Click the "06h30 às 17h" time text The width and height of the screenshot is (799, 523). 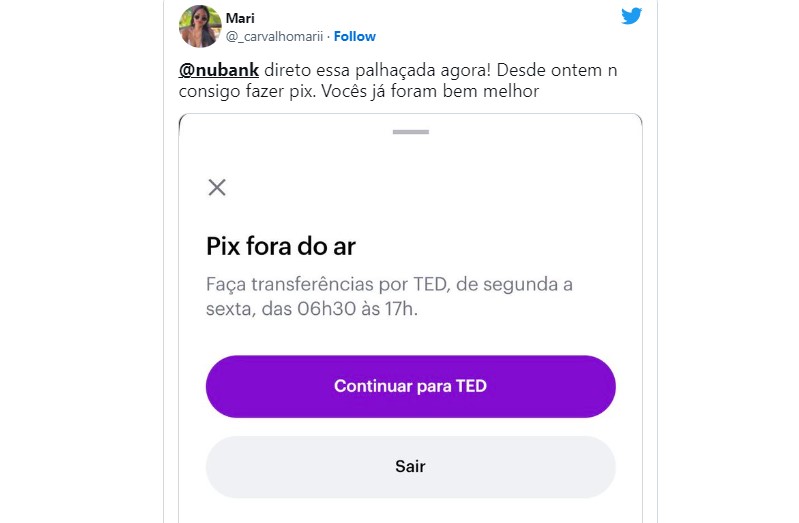coord(355,309)
